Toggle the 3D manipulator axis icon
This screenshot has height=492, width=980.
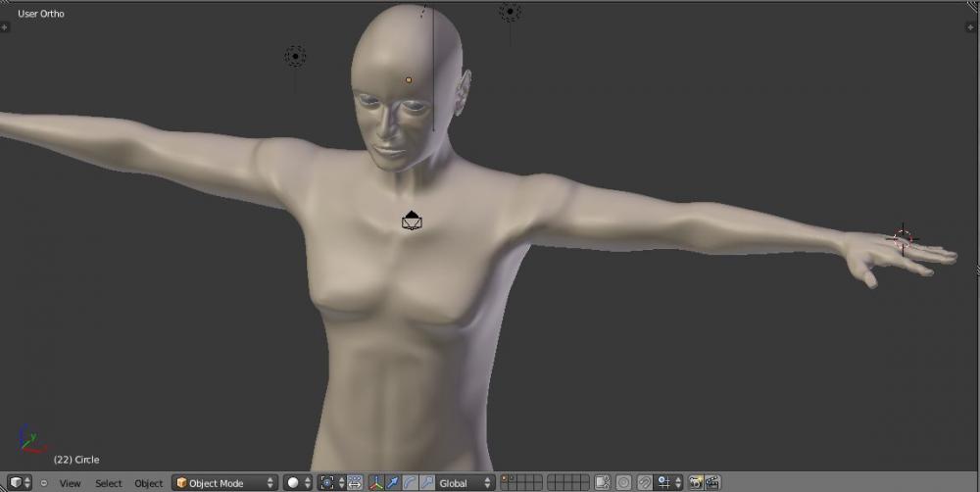click(376, 482)
